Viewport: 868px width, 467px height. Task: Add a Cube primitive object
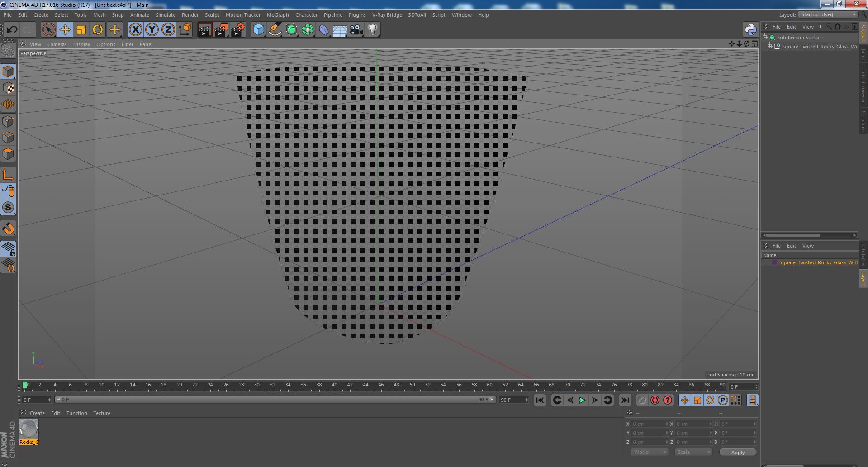[258, 30]
